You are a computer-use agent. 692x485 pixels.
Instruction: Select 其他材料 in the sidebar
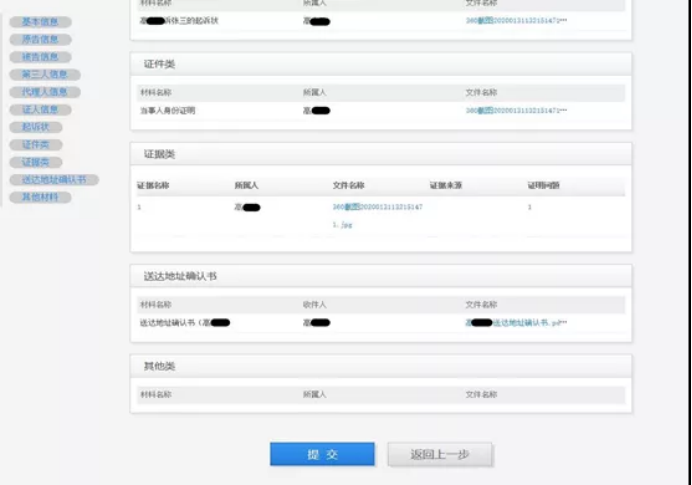tap(40, 197)
